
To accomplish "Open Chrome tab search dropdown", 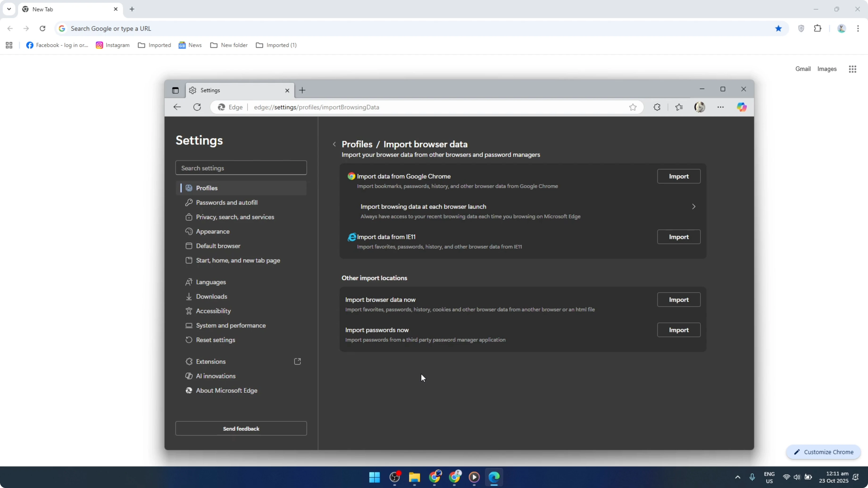I will (x=9, y=9).
